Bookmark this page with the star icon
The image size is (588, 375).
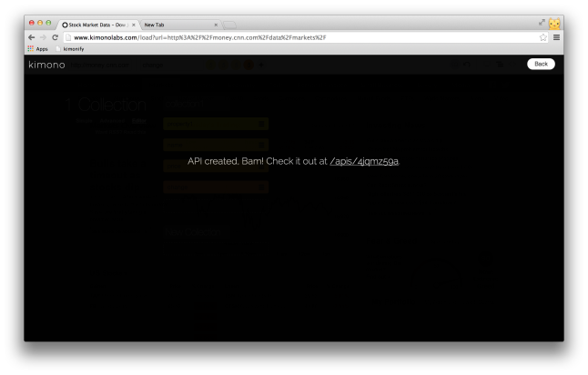543,37
